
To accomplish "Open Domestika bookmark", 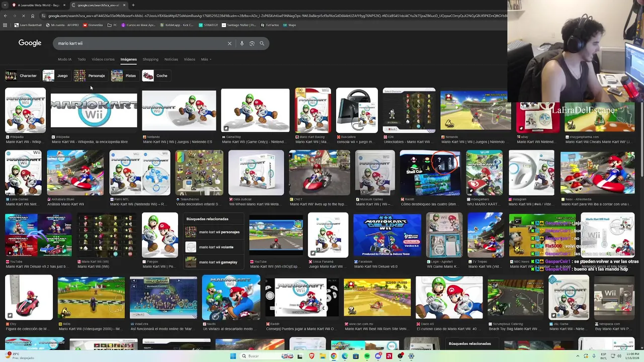I will click(x=93, y=25).
